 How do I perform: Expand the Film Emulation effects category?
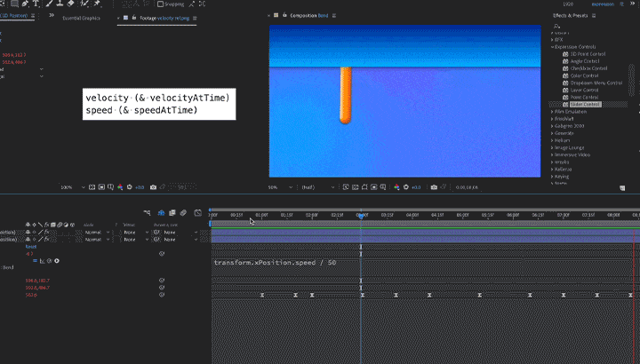[552, 112]
